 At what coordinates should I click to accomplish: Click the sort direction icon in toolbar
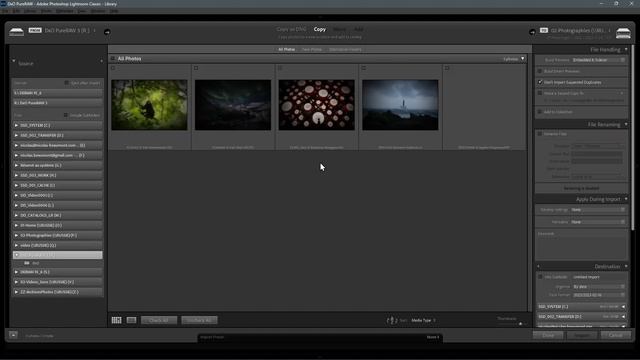click(x=392, y=320)
